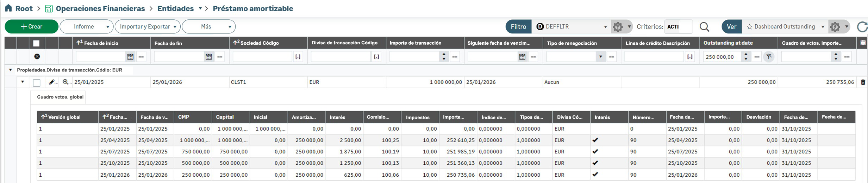Check the box for the 25/01/2025 loan row
Image resolution: width=868 pixels, height=183 pixels.
[x=37, y=83]
